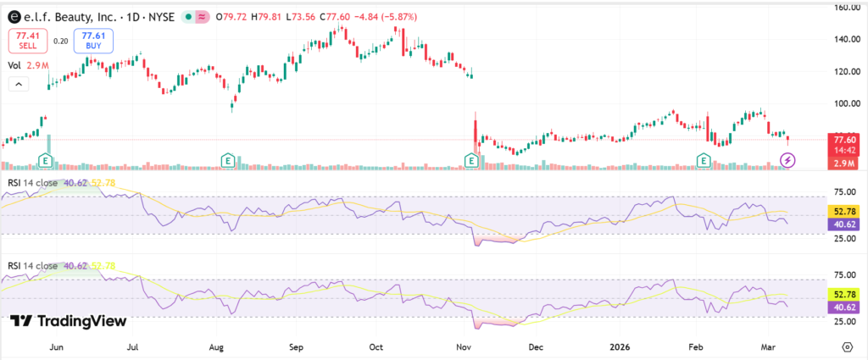Select the Vol 2.9M indicator legend
Screen dimensions: 868x360
(x=26, y=64)
